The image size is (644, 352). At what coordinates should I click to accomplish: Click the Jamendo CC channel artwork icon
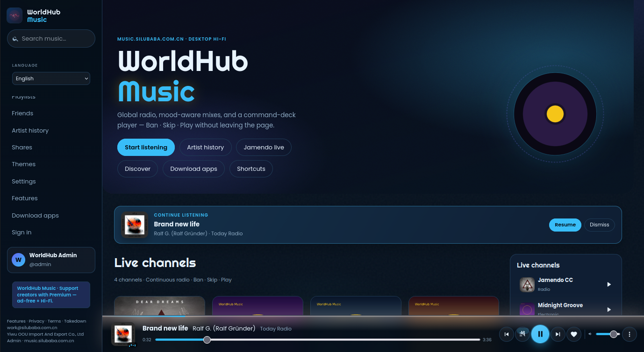527,284
